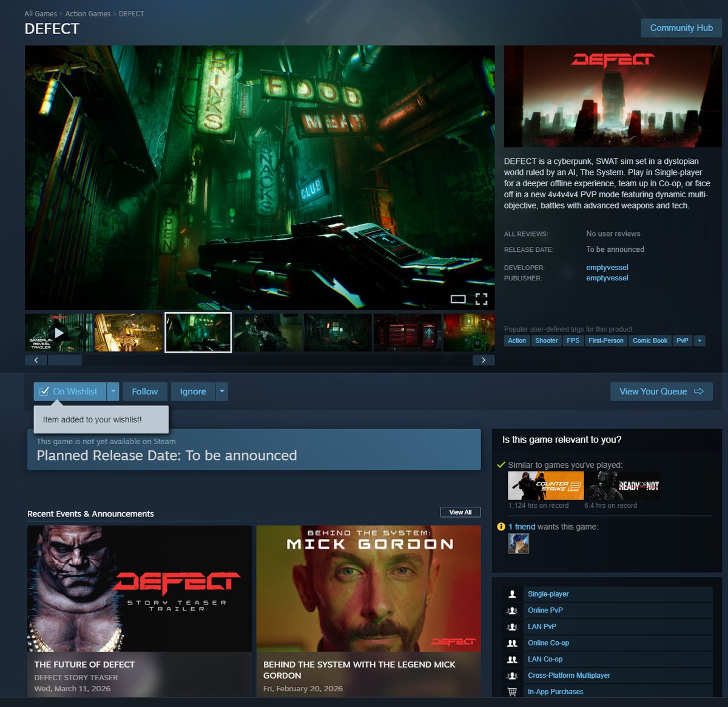This screenshot has width=728, height=707.
Task: Open LAN Co-op feature link
Action: click(545, 660)
